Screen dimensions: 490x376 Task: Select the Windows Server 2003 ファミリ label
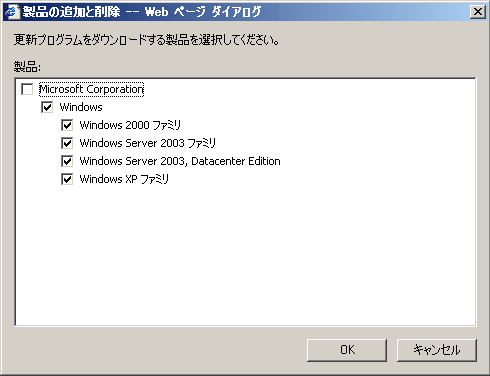148,143
